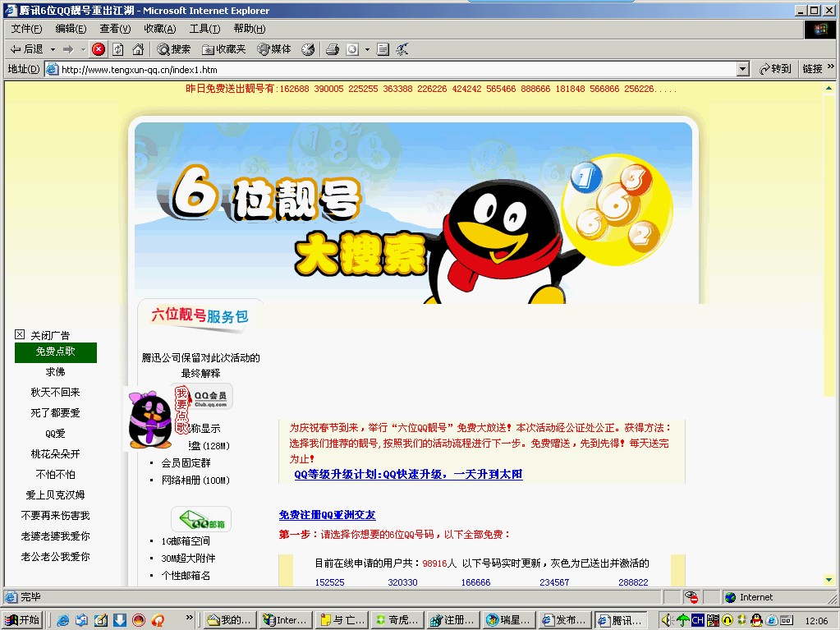Viewport: 840px width, 630px height.
Task: Click the Back (后退) toolbar button
Action: click(x=27, y=49)
